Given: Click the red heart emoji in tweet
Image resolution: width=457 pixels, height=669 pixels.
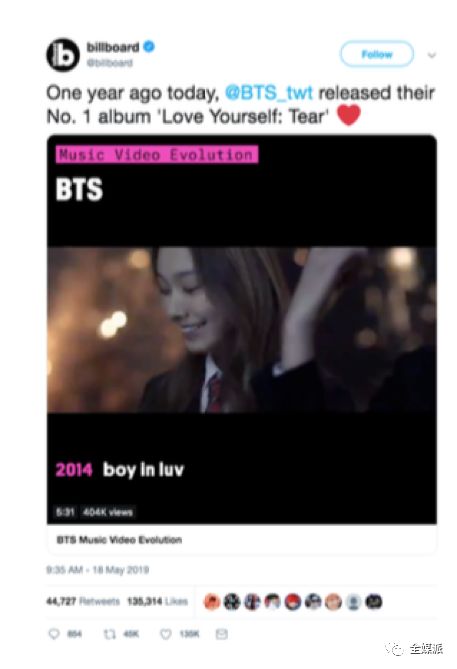Looking at the screenshot, I should (x=349, y=115).
